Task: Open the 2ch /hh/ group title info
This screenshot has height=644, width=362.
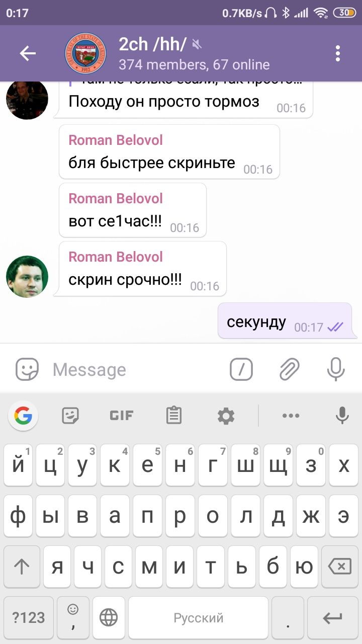Action: tap(194, 53)
